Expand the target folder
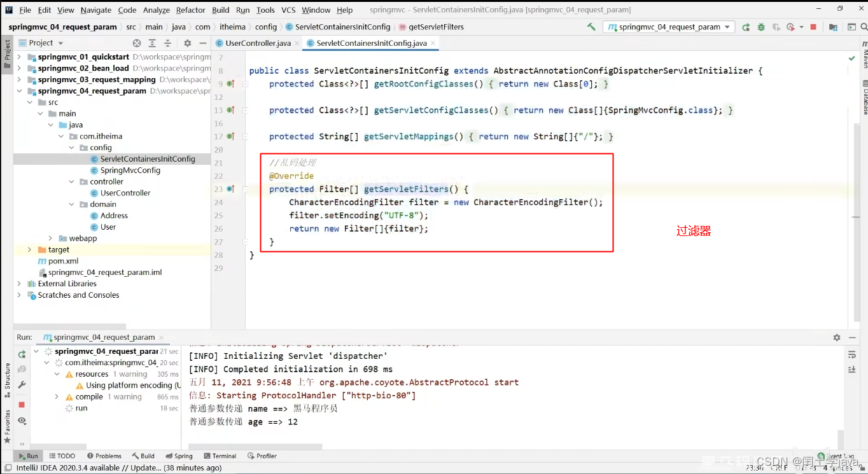The height and width of the screenshot is (474, 868). pyautogui.click(x=29, y=249)
